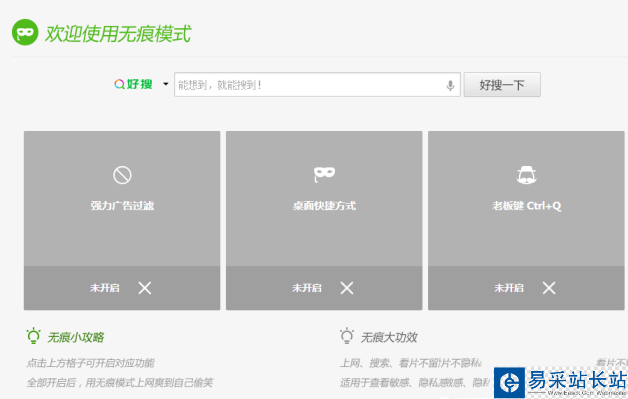Click the green incognito mask logo

coord(25,32)
